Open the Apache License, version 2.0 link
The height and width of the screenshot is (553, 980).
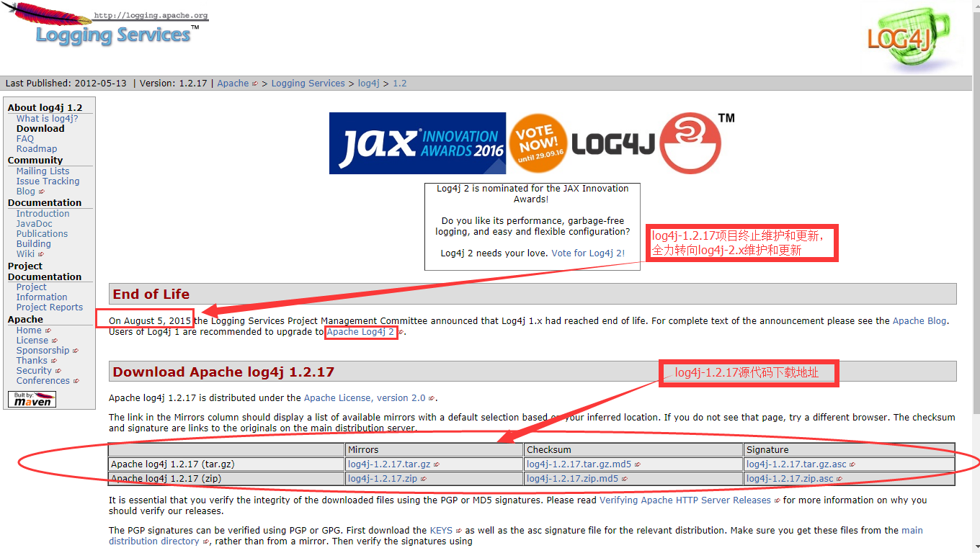365,398
